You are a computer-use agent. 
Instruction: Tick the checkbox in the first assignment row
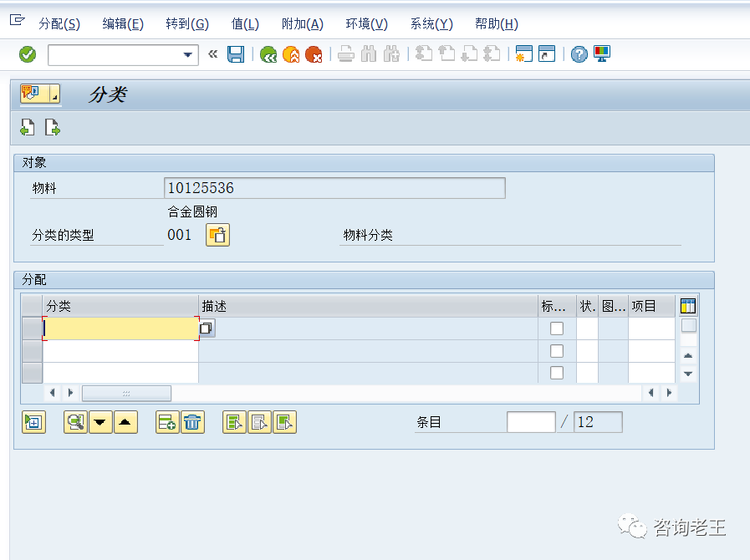click(557, 328)
